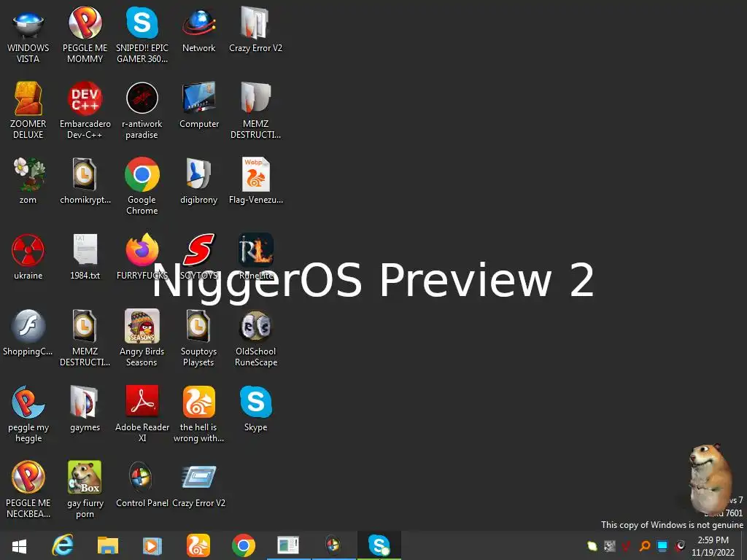Launch RuneLite from the desktop
The image size is (747, 560).
256,257
